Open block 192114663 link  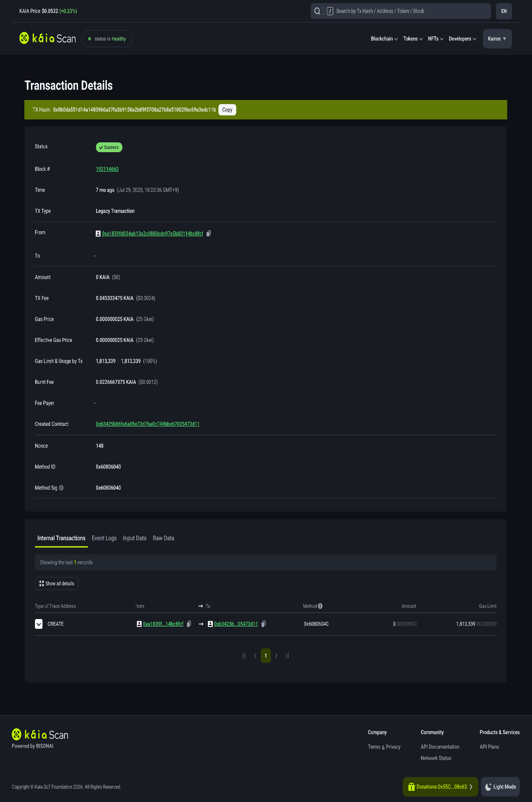107,169
